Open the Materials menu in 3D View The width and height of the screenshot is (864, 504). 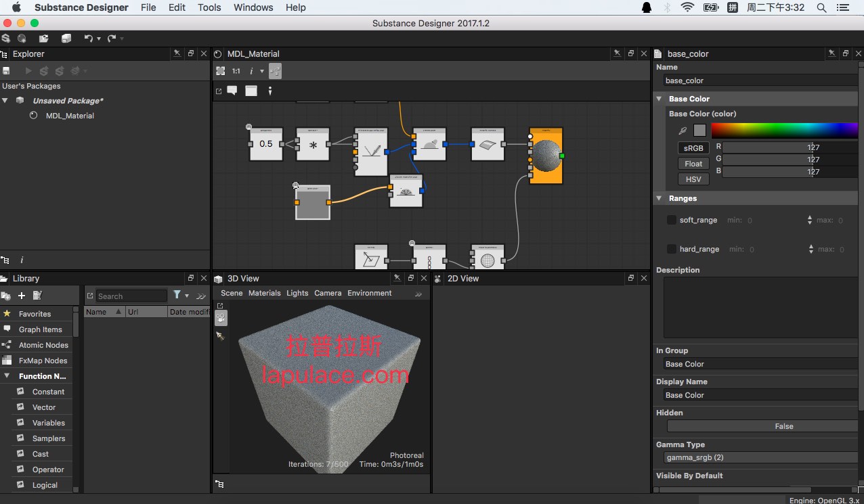[264, 293]
